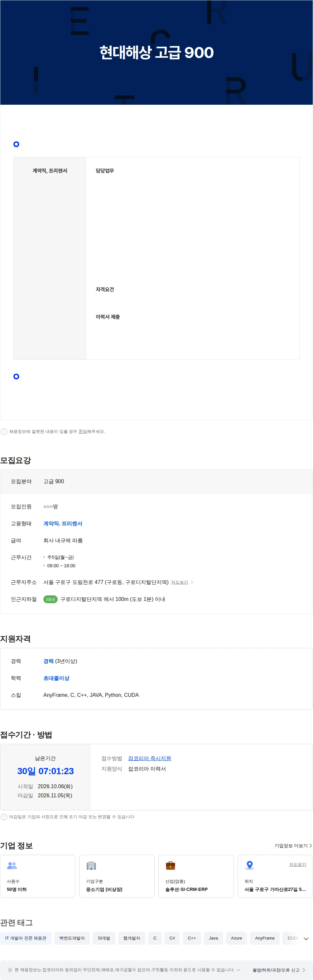Screen dimensions: 313x980
Task: Select the SI개발 tag
Action: pos(104,938)
